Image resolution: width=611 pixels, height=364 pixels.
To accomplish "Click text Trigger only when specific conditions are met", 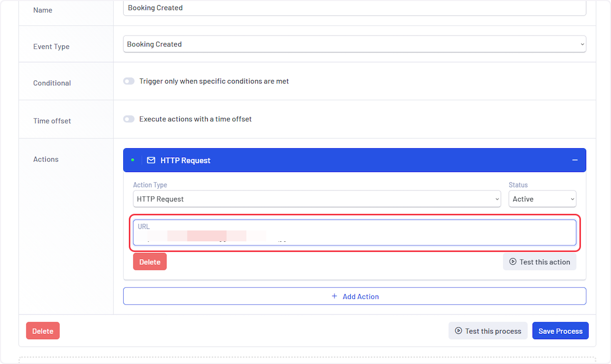I will (214, 81).
